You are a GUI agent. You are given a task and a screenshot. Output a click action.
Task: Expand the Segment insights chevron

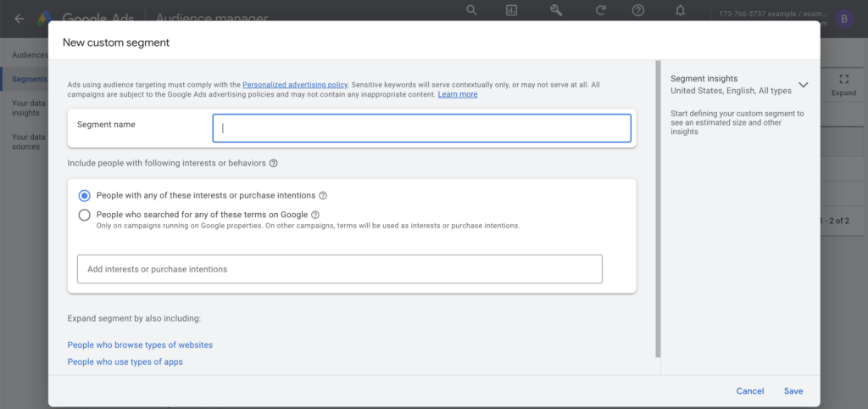[804, 85]
